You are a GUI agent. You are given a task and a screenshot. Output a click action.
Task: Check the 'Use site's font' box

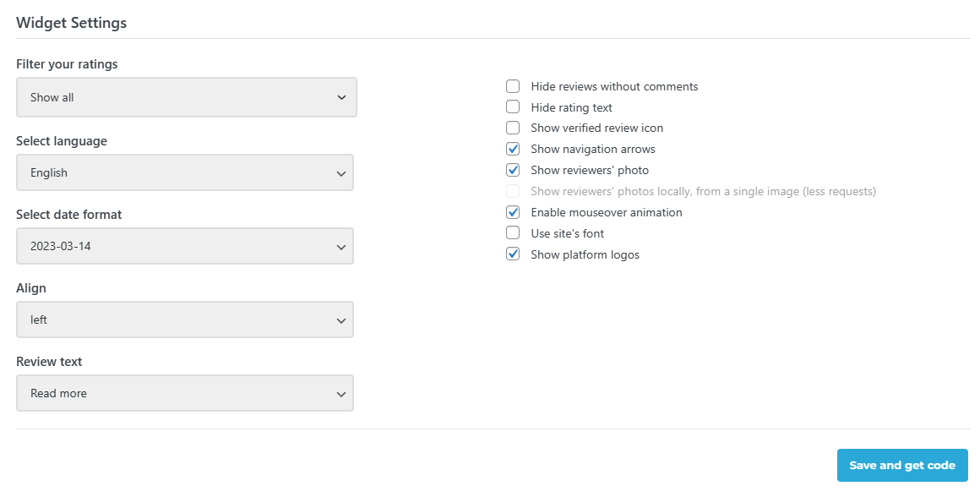(513, 232)
